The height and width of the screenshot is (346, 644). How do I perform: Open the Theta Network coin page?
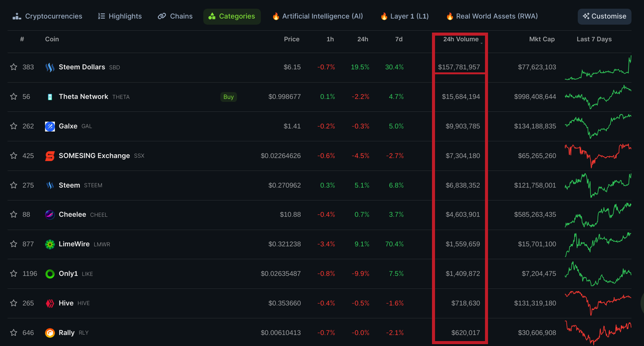coord(84,97)
